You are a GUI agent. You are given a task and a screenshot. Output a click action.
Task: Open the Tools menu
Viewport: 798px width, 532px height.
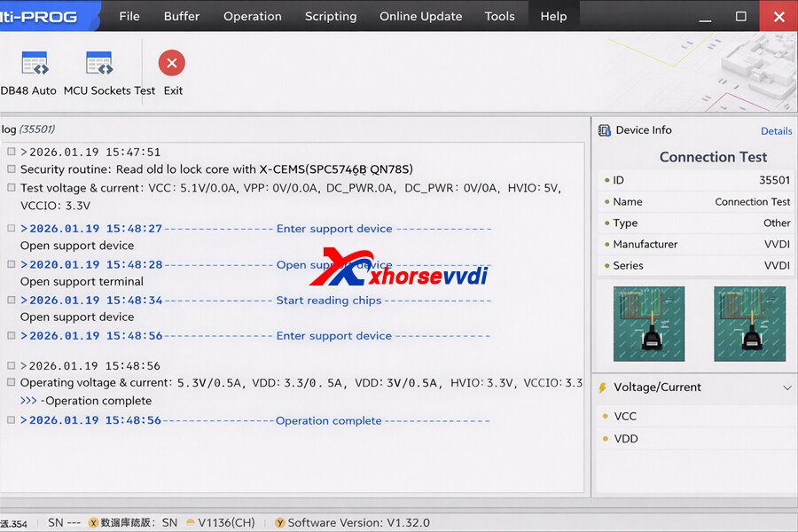click(x=499, y=15)
